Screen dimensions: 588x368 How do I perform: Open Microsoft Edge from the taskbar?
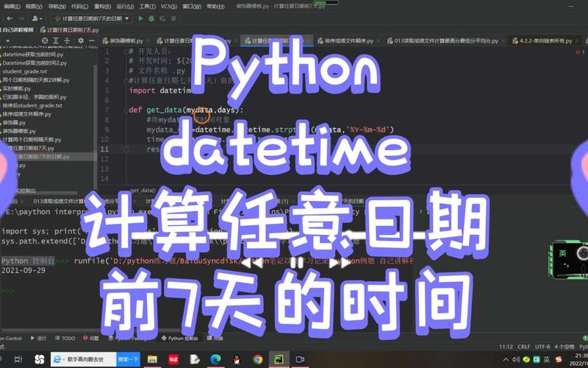click(215, 359)
